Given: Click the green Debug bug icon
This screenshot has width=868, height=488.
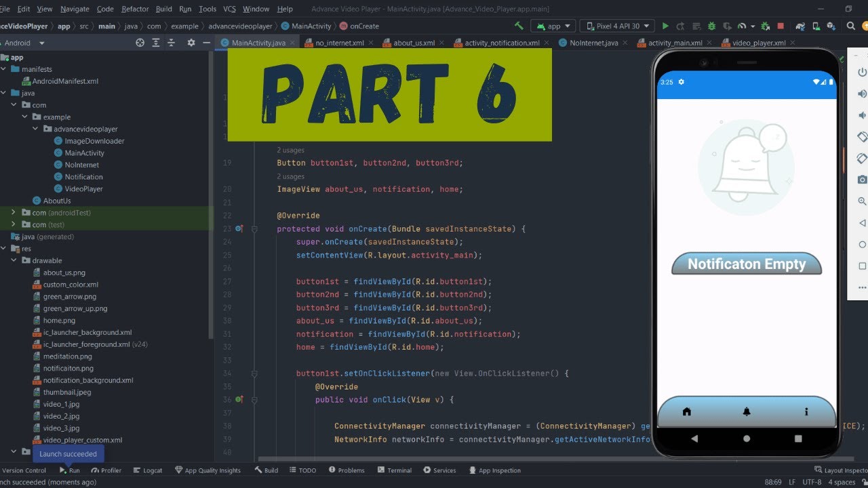Looking at the screenshot, I should (x=711, y=26).
